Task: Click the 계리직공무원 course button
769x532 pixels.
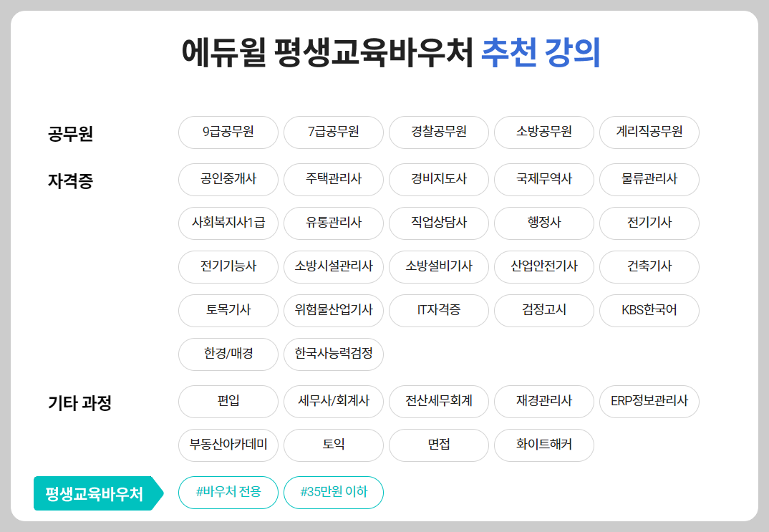Action: tap(649, 132)
